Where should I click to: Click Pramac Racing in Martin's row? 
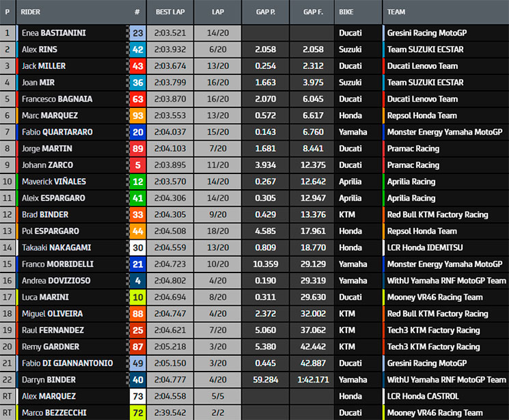coord(413,149)
